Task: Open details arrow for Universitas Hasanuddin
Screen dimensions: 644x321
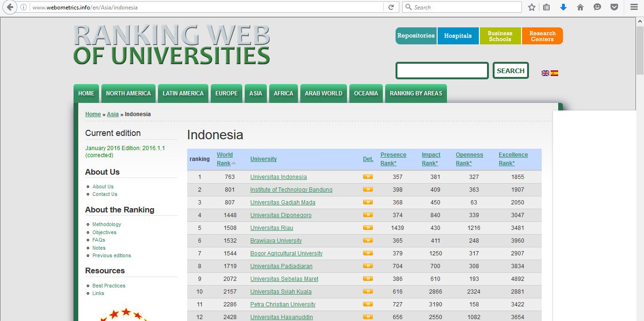Action: coord(368,317)
